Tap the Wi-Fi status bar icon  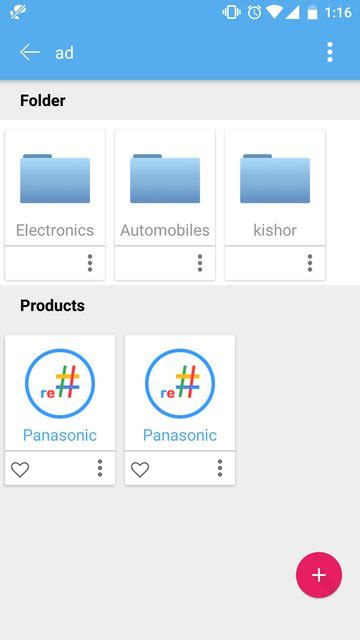274,12
